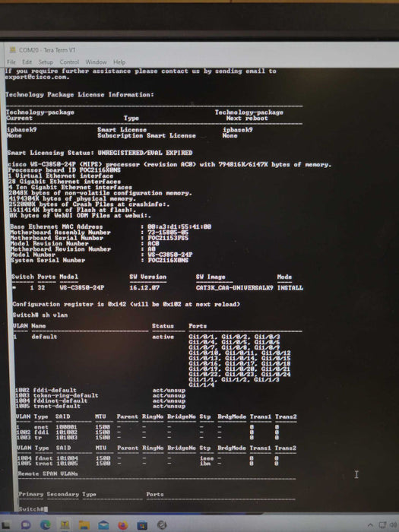Viewport: 399px width, 532px height.
Task: Click the Switch# prompt at terminal bottom
Action: click(32, 509)
